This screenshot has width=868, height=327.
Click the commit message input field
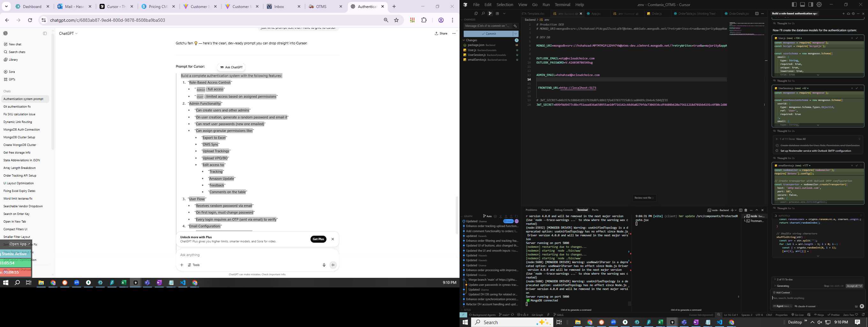pyautogui.click(x=488, y=26)
